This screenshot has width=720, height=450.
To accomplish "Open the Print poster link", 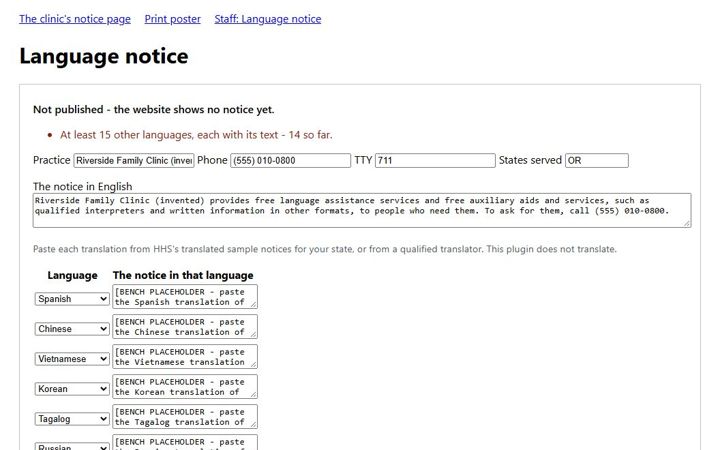I will pos(173,19).
